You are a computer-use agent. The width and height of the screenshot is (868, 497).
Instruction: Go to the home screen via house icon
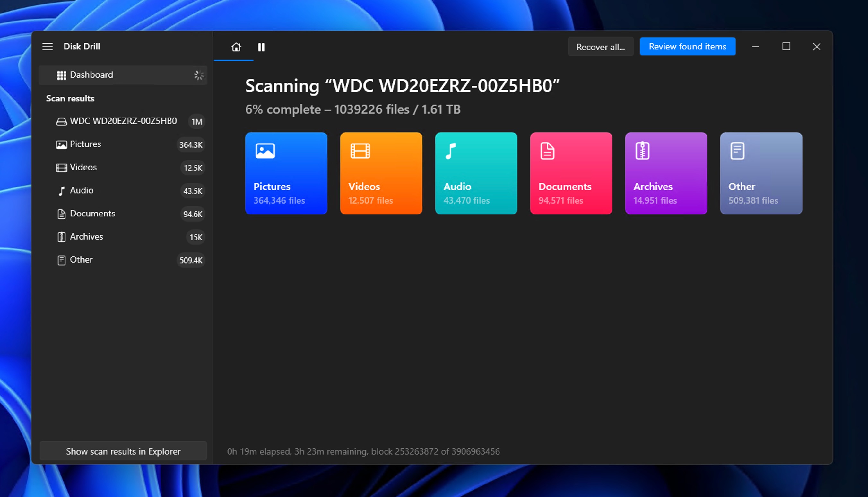coord(236,47)
